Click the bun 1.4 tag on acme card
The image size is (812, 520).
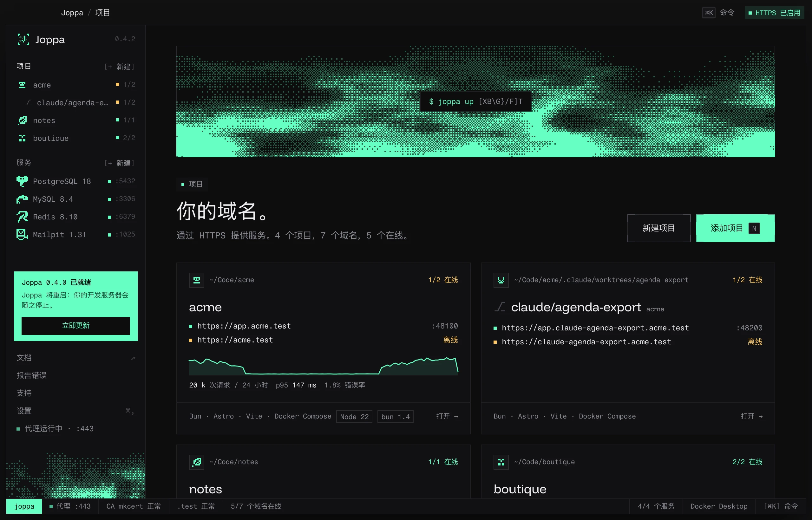pos(396,417)
